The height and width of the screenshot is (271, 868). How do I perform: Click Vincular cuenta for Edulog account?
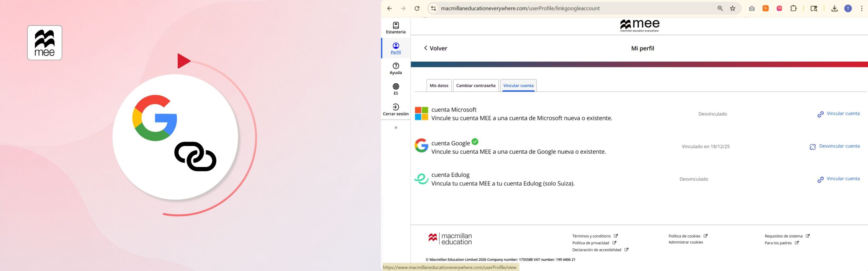(x=839, y=179)
